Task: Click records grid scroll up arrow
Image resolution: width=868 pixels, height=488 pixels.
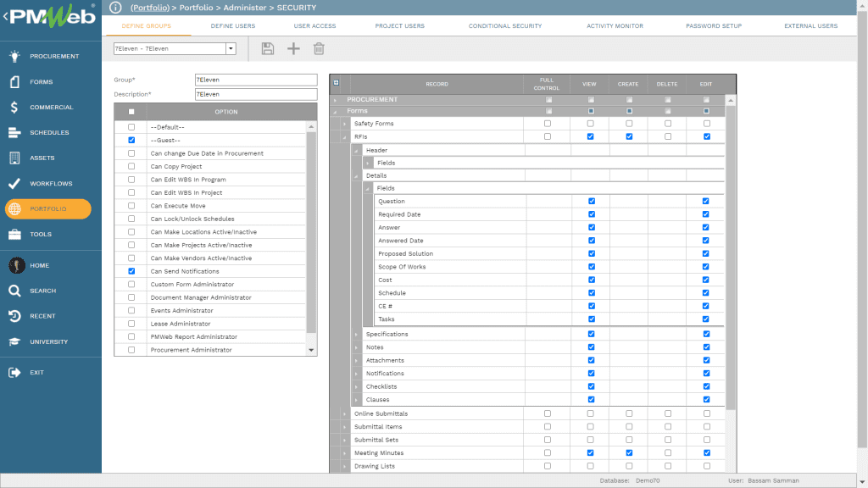Action: coord(731,100)
